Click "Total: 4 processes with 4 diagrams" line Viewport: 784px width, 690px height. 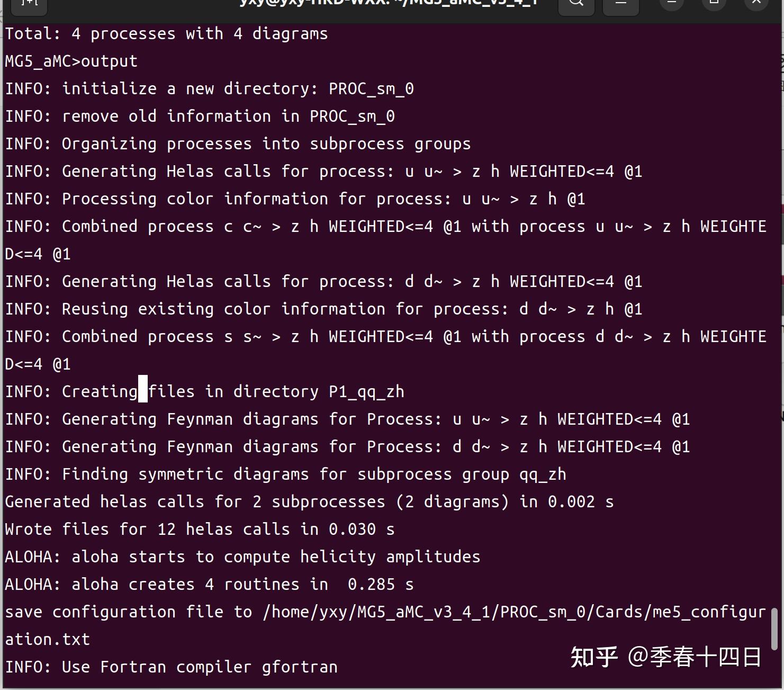pos(167,34)
